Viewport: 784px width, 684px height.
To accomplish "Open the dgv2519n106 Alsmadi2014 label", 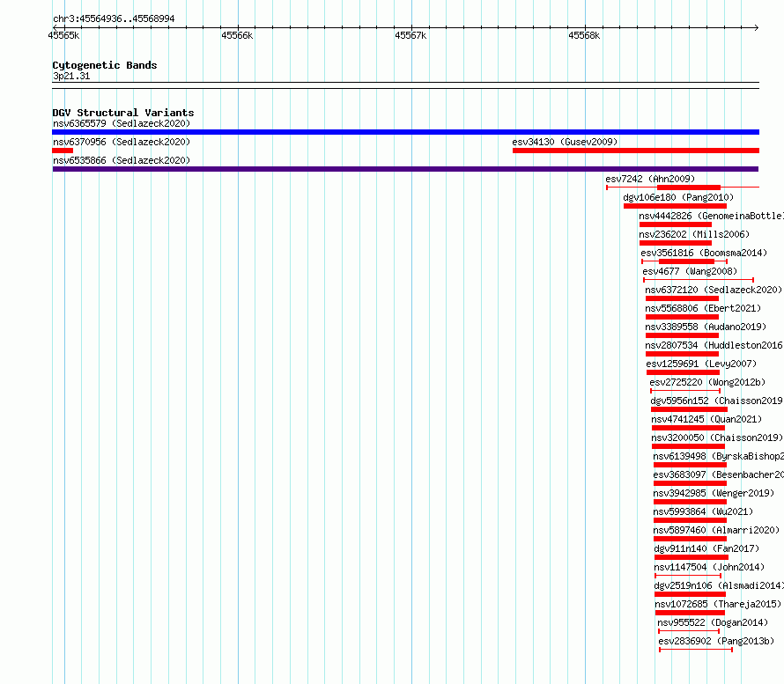I will pos(719,585).
